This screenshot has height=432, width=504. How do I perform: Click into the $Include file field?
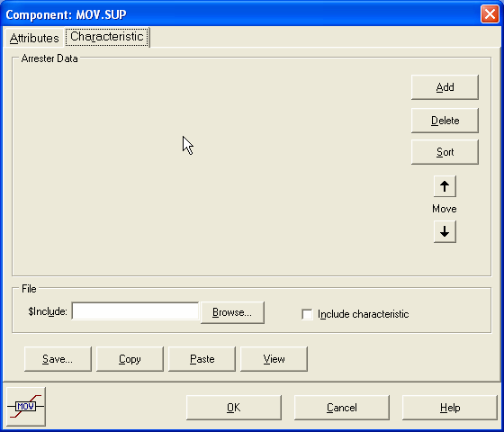135,311
